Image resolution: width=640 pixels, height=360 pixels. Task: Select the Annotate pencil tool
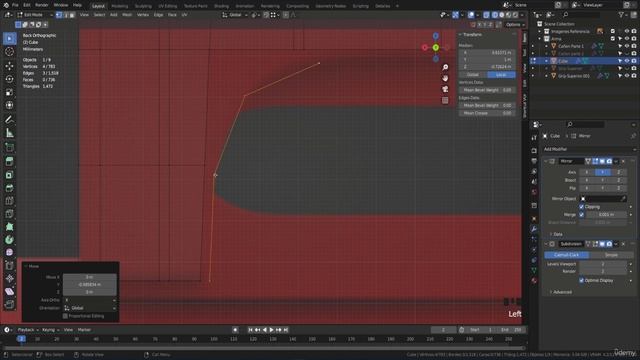tap(9, 120)
